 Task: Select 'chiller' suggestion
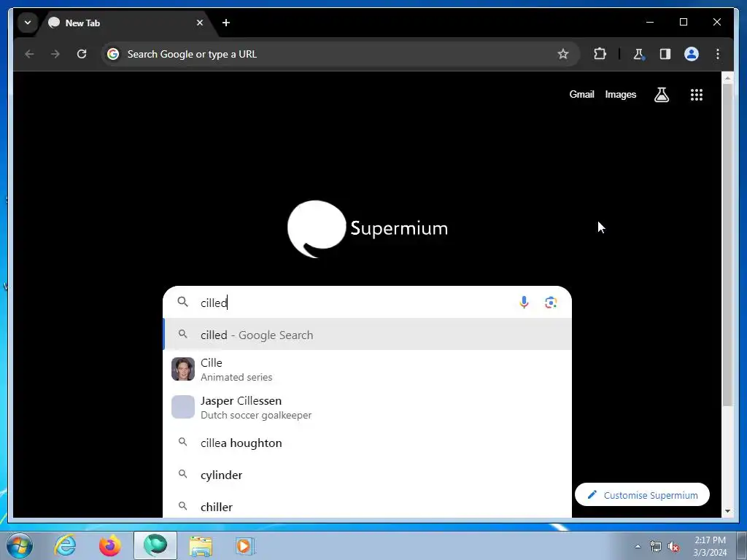tap(367, 506)
